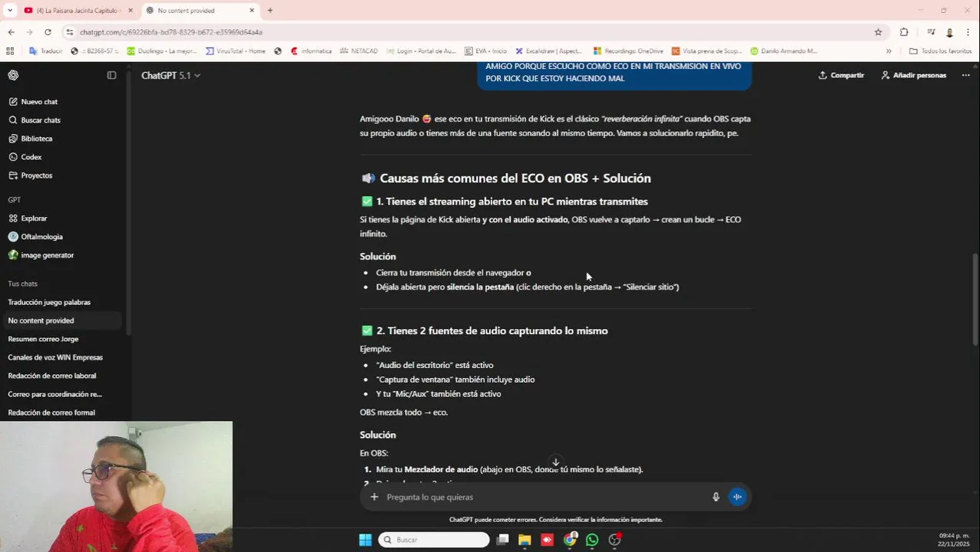The width and height of the screenshot is (980, 552).
Task: Open WhatsApp from taskbar
Action: [x=592, y=540]
